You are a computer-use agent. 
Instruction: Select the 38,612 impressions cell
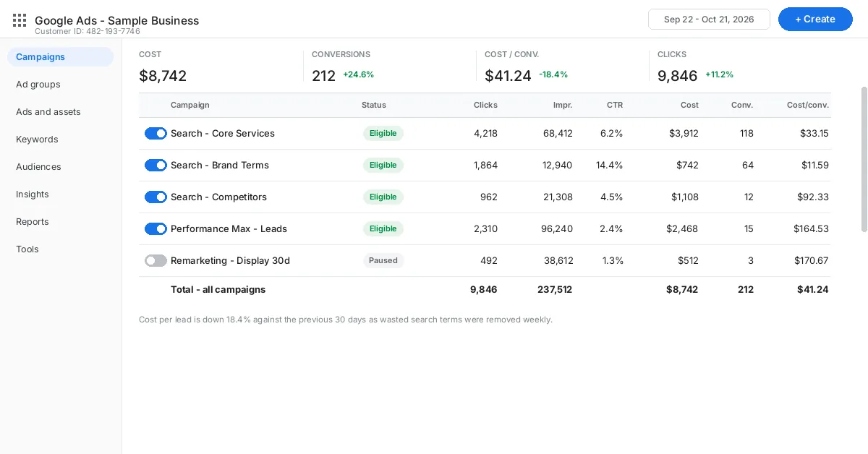click(558, 260)
